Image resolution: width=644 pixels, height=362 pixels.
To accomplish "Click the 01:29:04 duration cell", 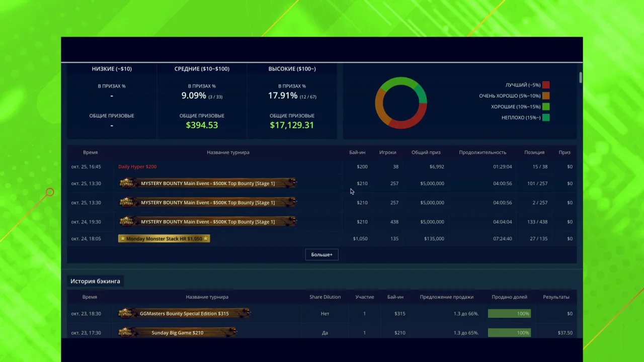I will 503,166.
